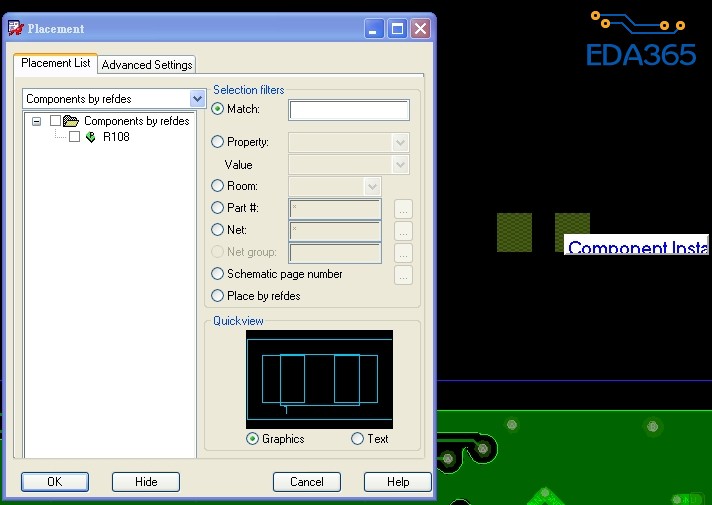Click the Components by refdes tree label
The image size is (712, 505).
(137, 121)
